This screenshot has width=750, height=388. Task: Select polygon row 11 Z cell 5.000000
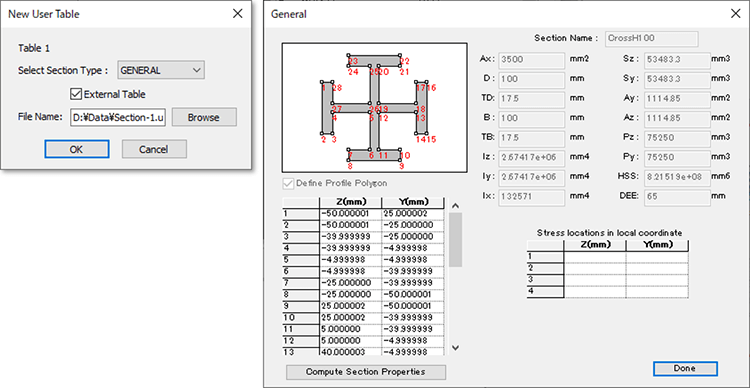(351, 329)
